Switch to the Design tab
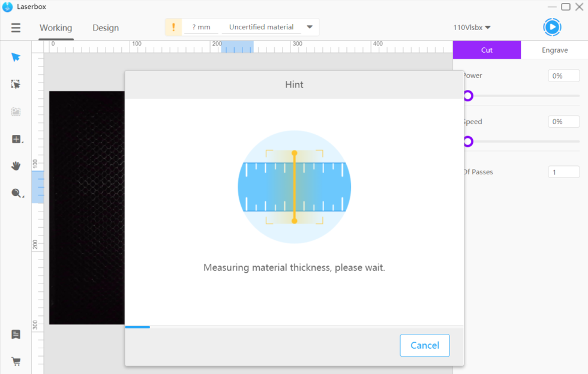The image size is (588, 374). (x=106, y=28)
